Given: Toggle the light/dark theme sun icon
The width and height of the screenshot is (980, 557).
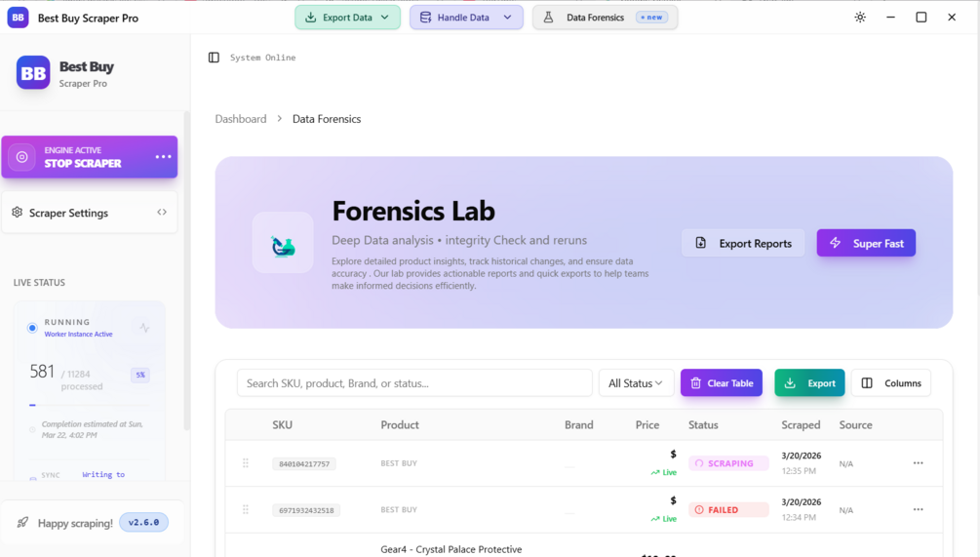Looking at the screenshot, I should tap(860, 18).
